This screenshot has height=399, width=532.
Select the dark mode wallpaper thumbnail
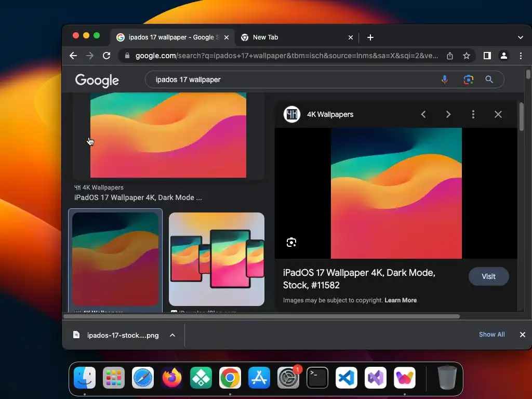tap(115, 259)
